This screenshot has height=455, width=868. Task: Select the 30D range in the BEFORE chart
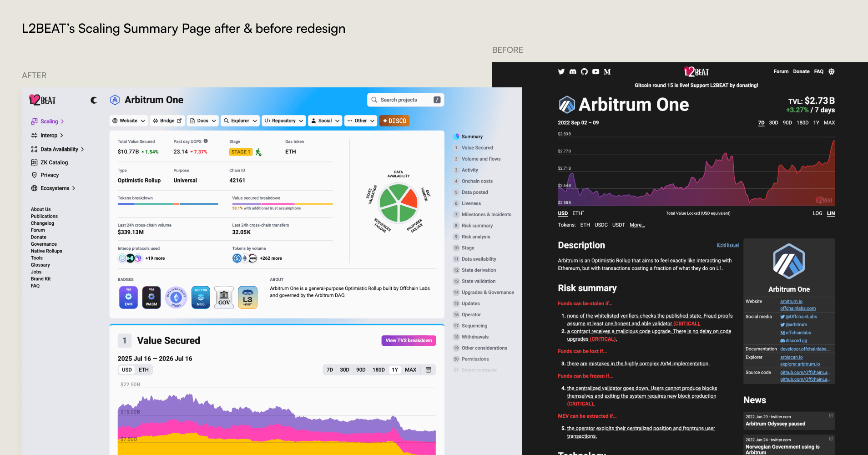click(773, 123)
